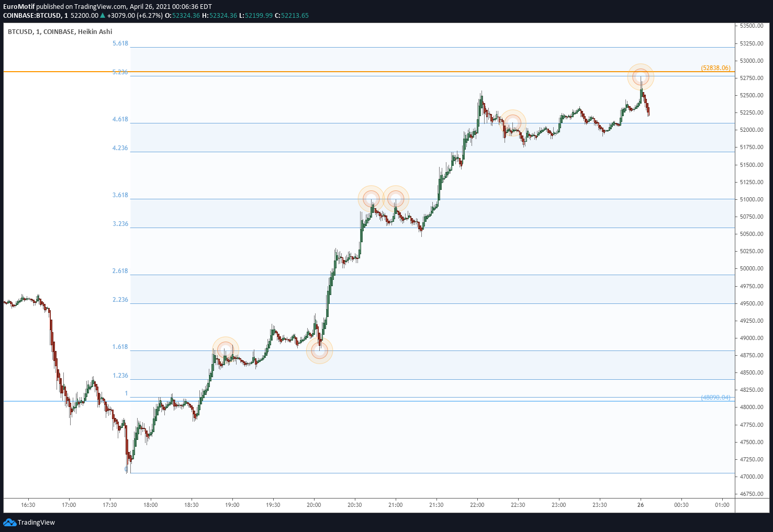Click the orange (52838.06) price label

[715, 68]
